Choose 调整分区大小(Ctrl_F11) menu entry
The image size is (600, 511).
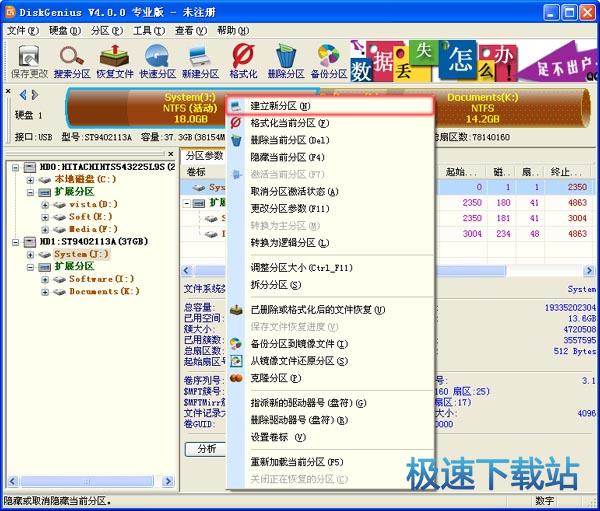330,268
